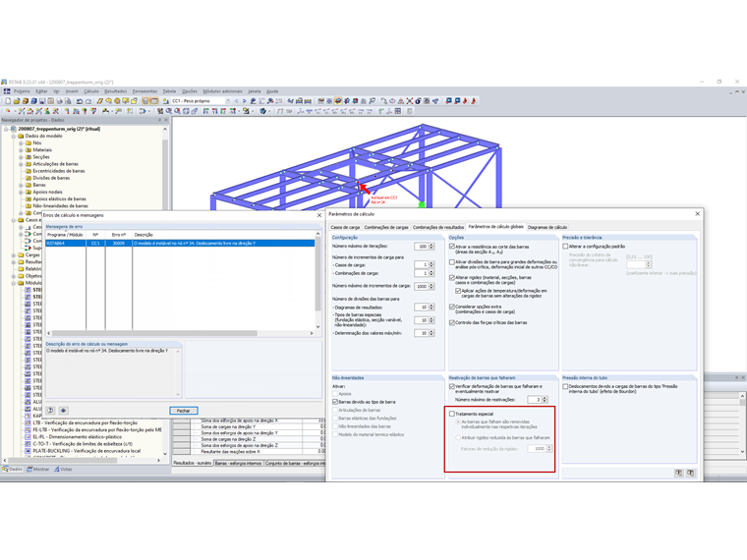This screenshot has height=560, width=747.
Task: Go to next load case arrow
Action: tap(245, 101)
